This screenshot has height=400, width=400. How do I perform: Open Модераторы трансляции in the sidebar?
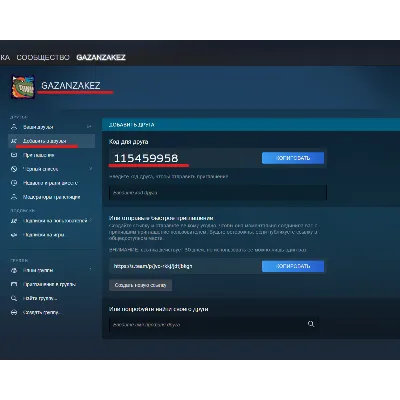(x=52, y=197)
